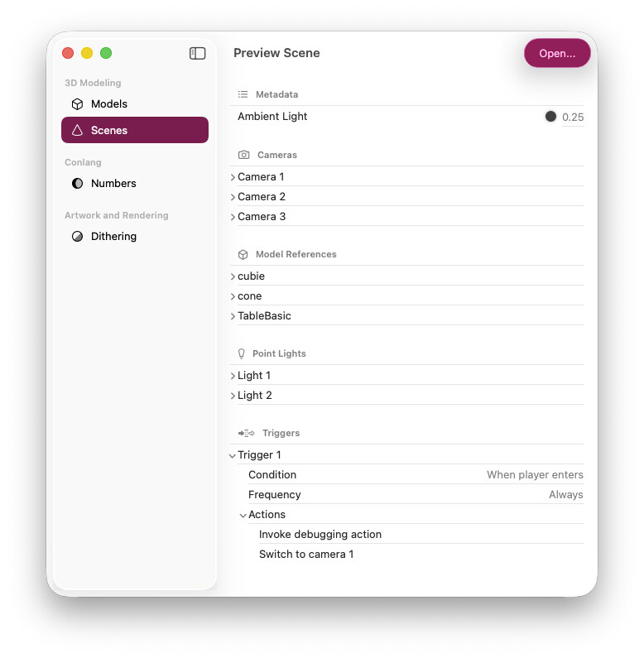Viewport: 644px width, 658px height.
Task: Expand the Camera 1 row
Action: (233, 177)
